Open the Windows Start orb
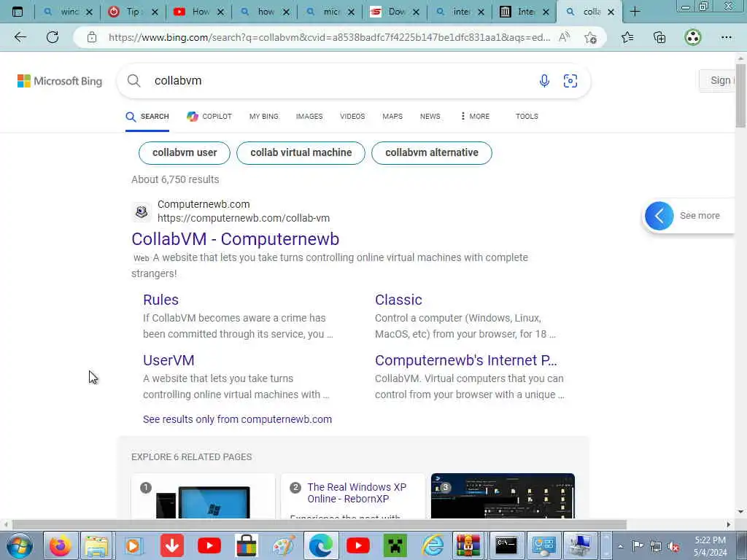 [x=19, y=545]
